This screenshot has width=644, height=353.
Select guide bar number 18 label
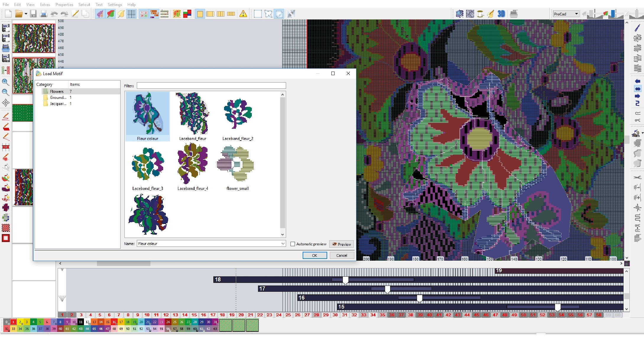218,279
